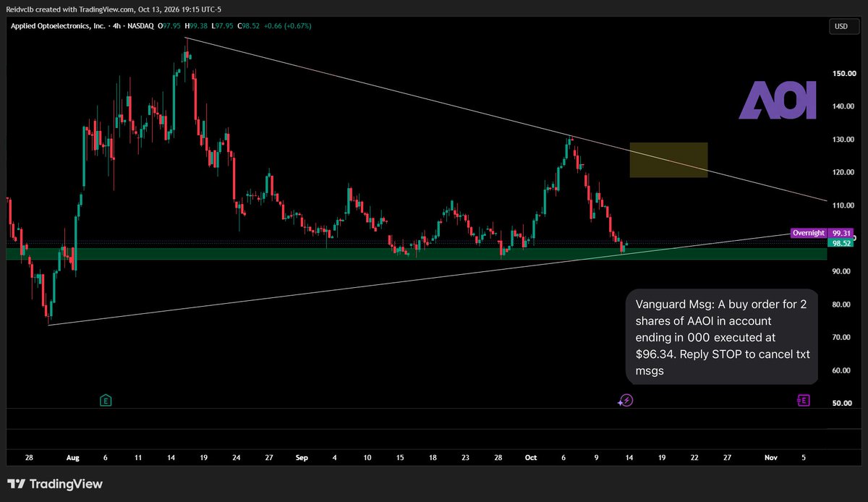The height and width of the screenshot is (502, 868).
Task: Click the open value O97.95
Action: [171, 26]
